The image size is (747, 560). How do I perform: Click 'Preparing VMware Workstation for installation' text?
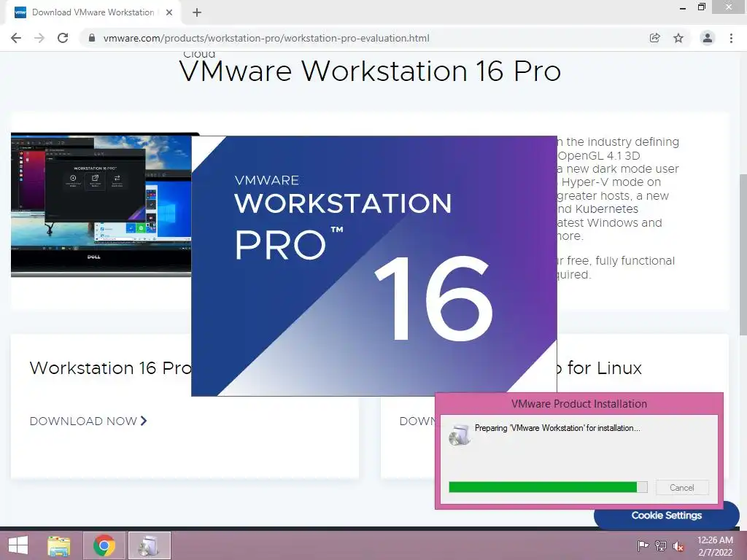click(557, 427)
